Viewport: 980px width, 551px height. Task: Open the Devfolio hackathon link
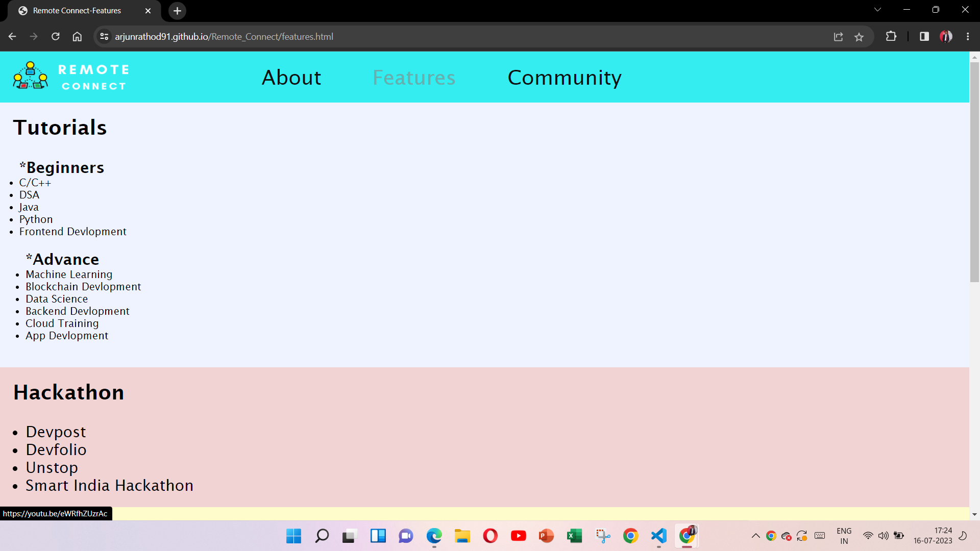click(56, 450)
